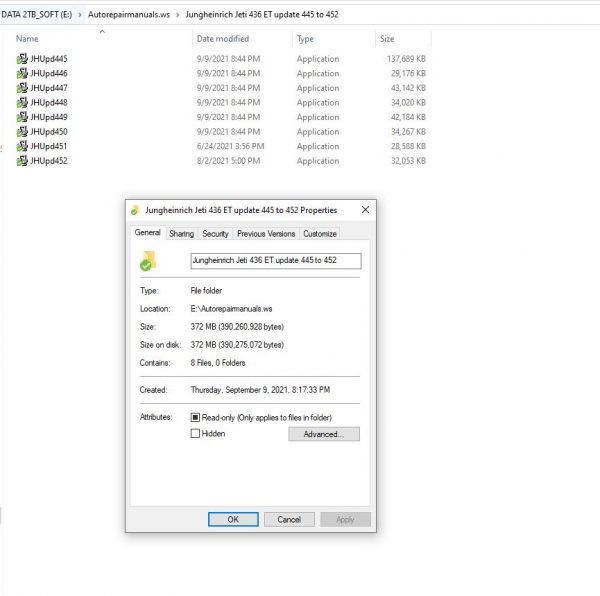Toggle the Read-only attribute checkbox
Screen dimensions: 600x596
pyautogui.click(x=195, y=417)
